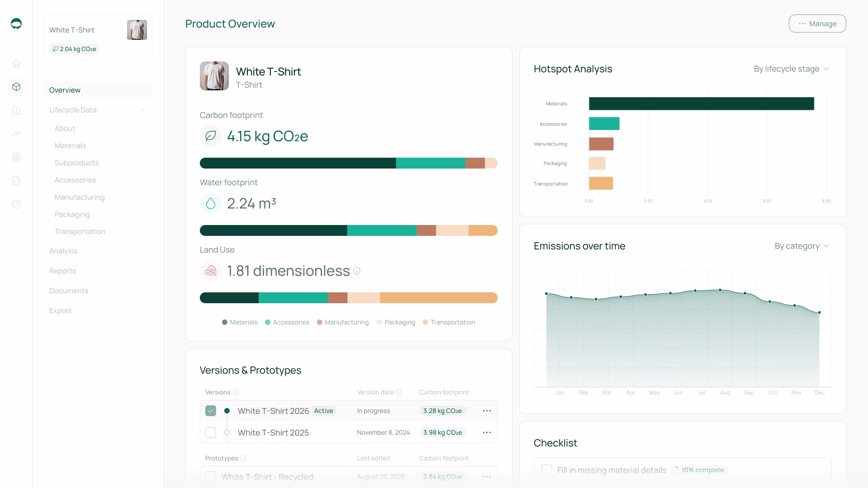Screen dimensions: 868x488
Task: Open the 'By category' dropdown
Action: click(x=802, y=246)
